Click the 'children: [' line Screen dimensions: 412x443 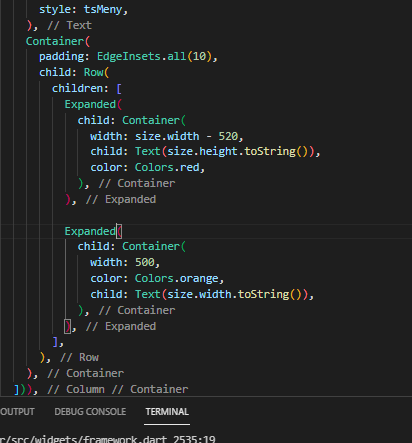coord(87,88)
